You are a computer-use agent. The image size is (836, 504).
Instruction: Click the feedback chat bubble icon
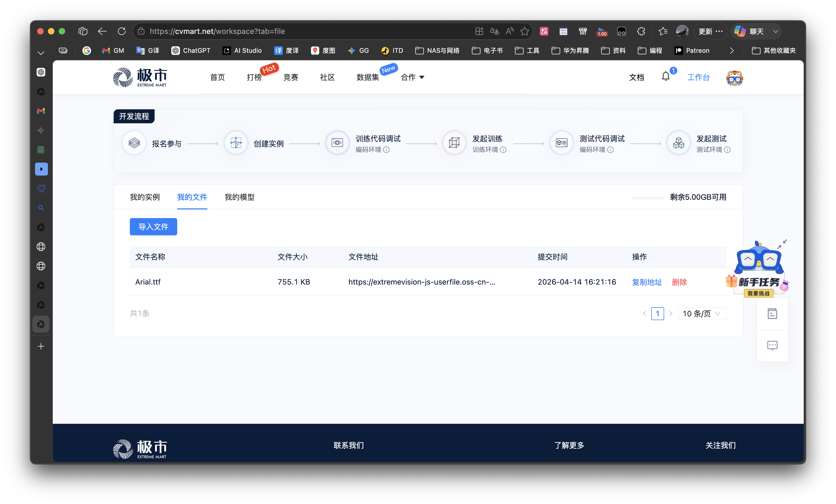(x=772, y=346)
